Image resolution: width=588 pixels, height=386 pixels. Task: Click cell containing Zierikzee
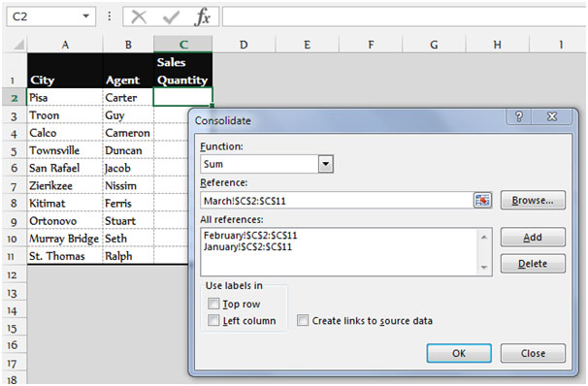pos(65,185)
